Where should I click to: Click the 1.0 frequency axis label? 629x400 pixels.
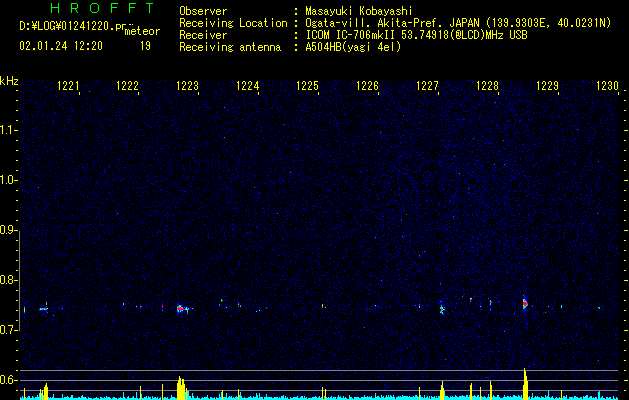(8, 180)
